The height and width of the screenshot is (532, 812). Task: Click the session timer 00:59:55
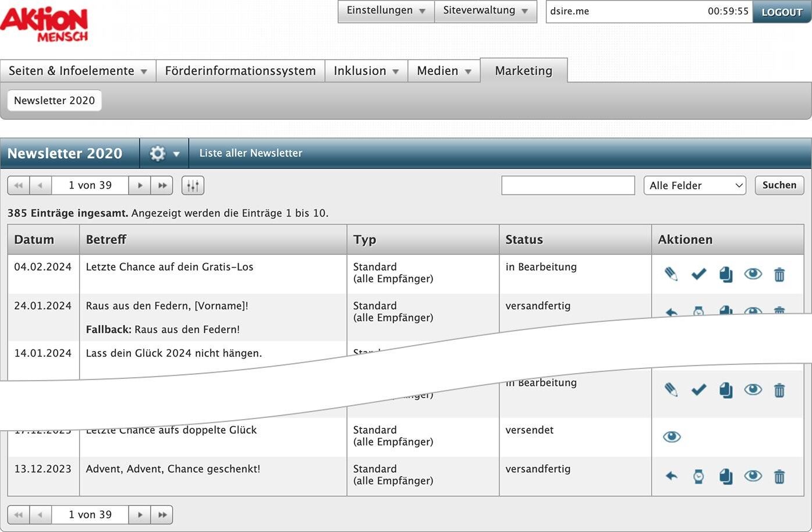728,11
